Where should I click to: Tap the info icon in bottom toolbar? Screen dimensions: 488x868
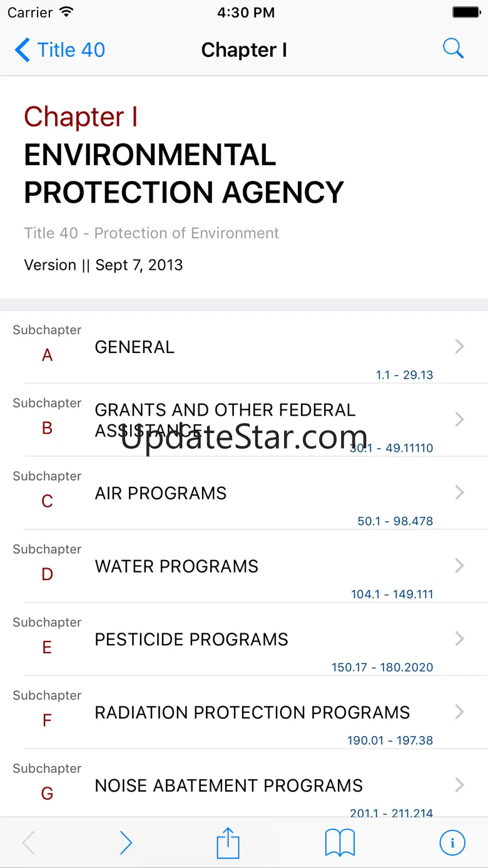point(452,843)
